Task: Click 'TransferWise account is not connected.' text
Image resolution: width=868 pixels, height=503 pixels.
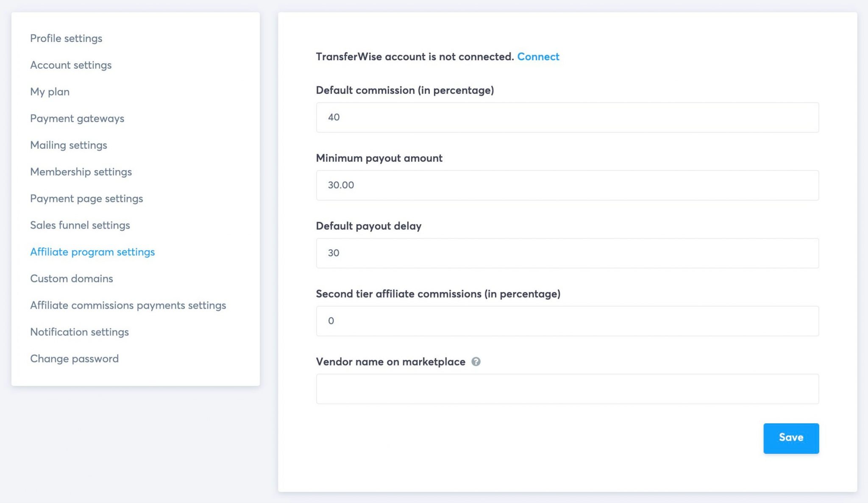Action: point(415,56)
